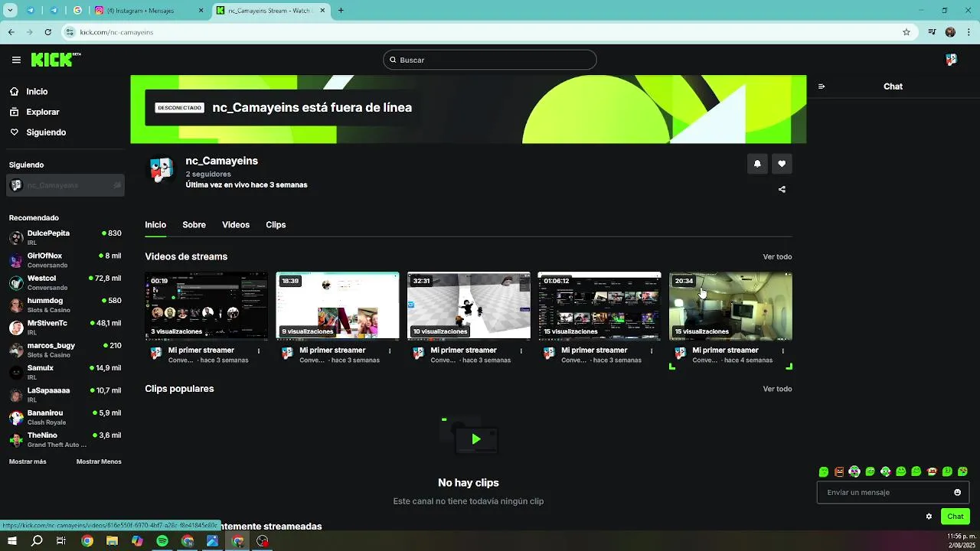The width and height of the screenshot is (980, 551).
Task: Open options menu of 20:34 video
Action: [x=782, y=350]
